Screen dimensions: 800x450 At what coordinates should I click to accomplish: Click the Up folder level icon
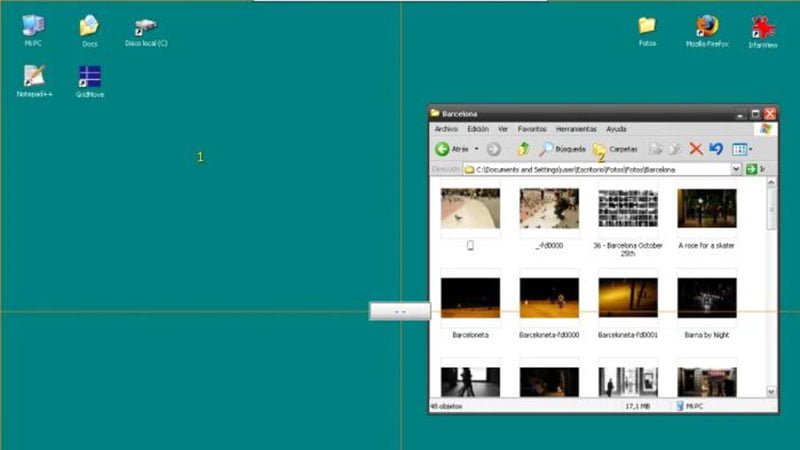coord(522,149)
